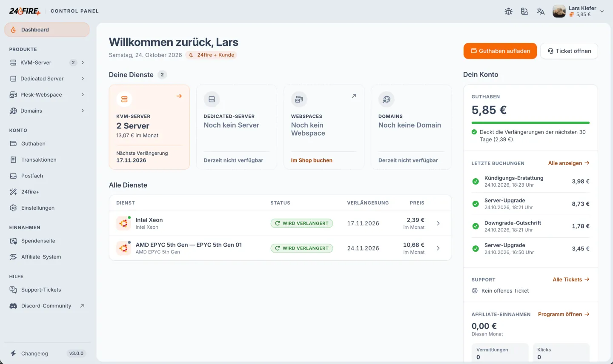The image size is (613, 364).
Task: Click the Ubuntu icon of Intel Xeon
Action: [123, 223]
